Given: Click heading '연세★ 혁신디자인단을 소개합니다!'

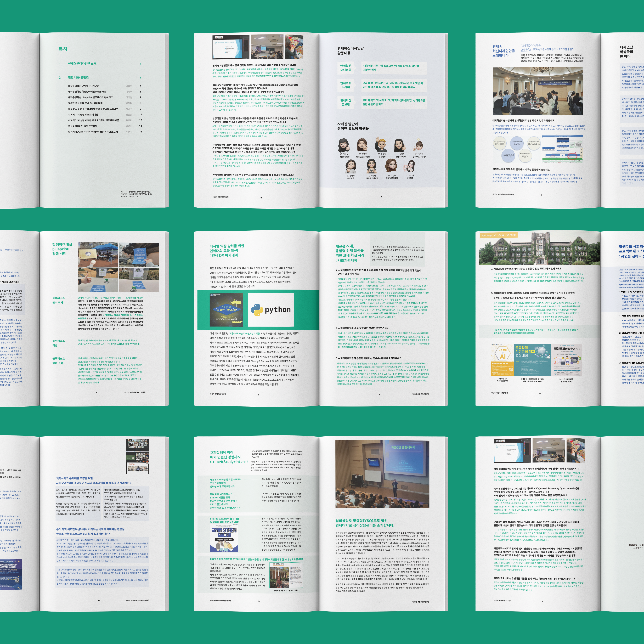Looking at the screenshot, I should click(x=504, y=51).
